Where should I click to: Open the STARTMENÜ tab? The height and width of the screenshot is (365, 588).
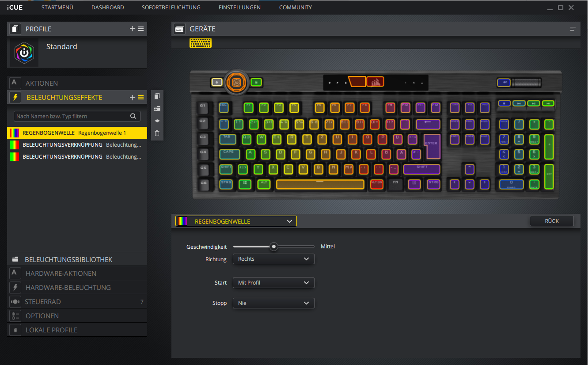coord(57,8)
